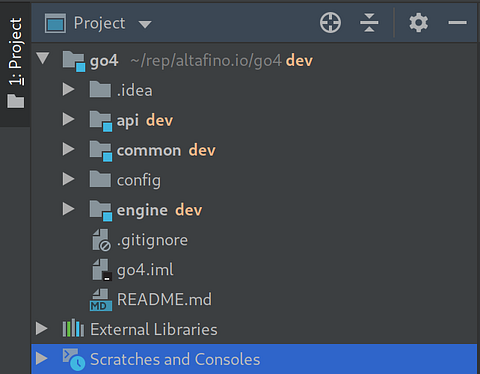
Task: Collapse all with the header arrows icon
Action: click(x=369, y=23)
